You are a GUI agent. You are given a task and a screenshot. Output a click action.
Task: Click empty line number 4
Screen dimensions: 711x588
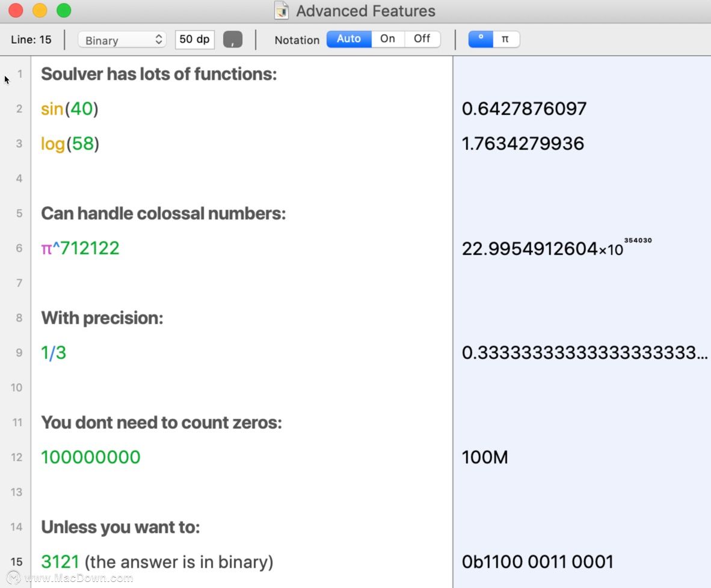(x=19, y=179)
